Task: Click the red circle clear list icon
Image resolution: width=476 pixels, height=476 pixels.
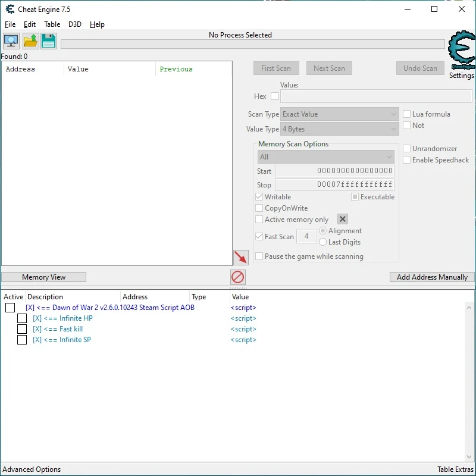Action: point(238,277)
